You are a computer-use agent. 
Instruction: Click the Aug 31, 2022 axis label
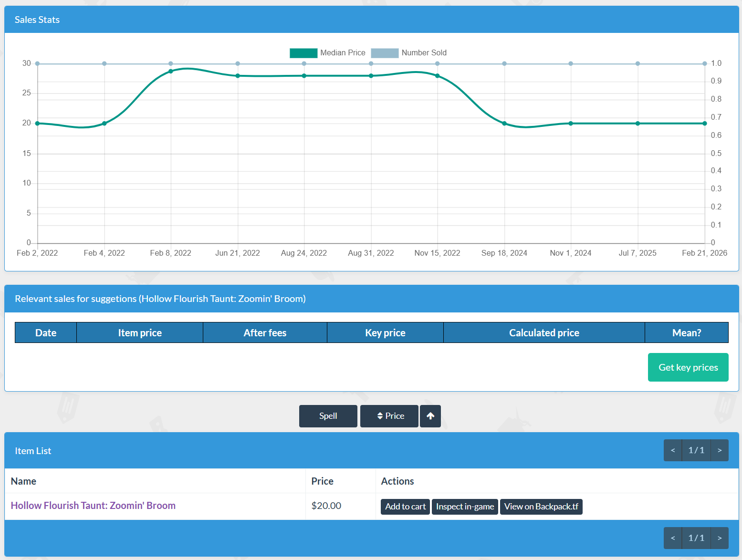tap(371, 253)
